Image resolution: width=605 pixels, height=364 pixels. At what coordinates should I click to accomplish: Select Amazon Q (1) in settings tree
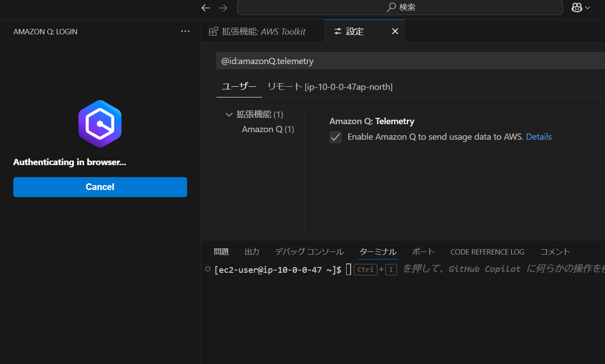[x=268, y=129]
